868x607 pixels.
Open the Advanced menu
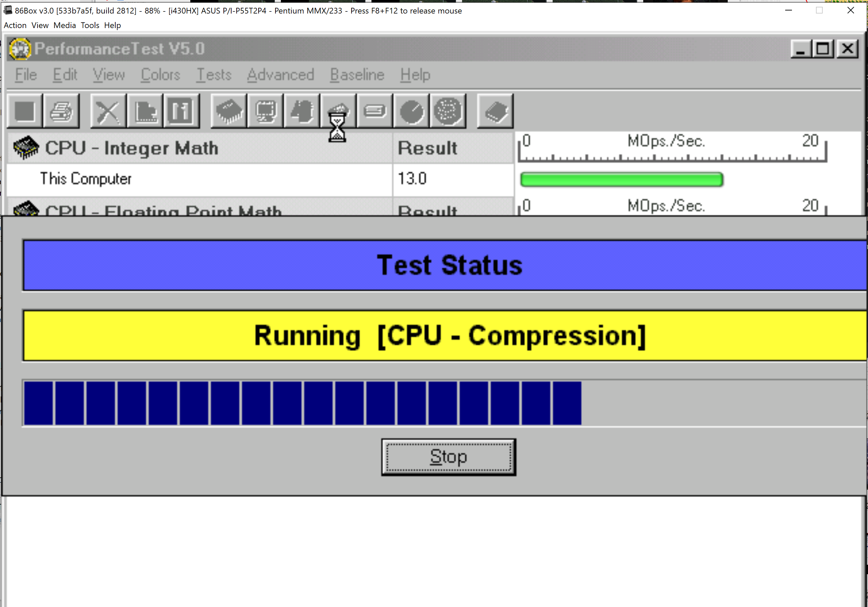pyautogui.click(x=281, y=75)
